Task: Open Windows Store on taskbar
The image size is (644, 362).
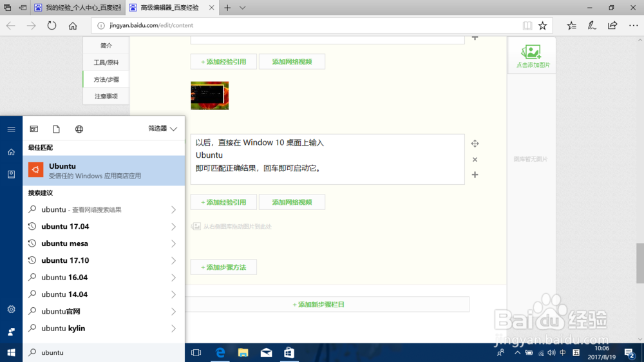Action: [289, 352]
